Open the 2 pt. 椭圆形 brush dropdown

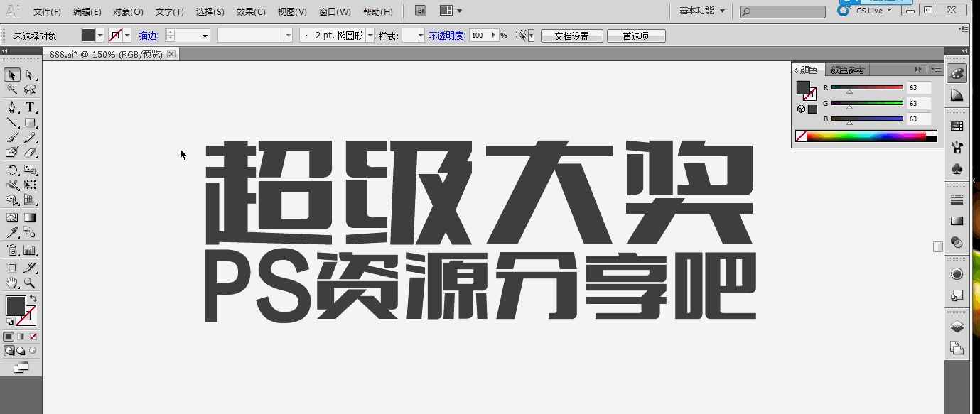coord(370,35)
